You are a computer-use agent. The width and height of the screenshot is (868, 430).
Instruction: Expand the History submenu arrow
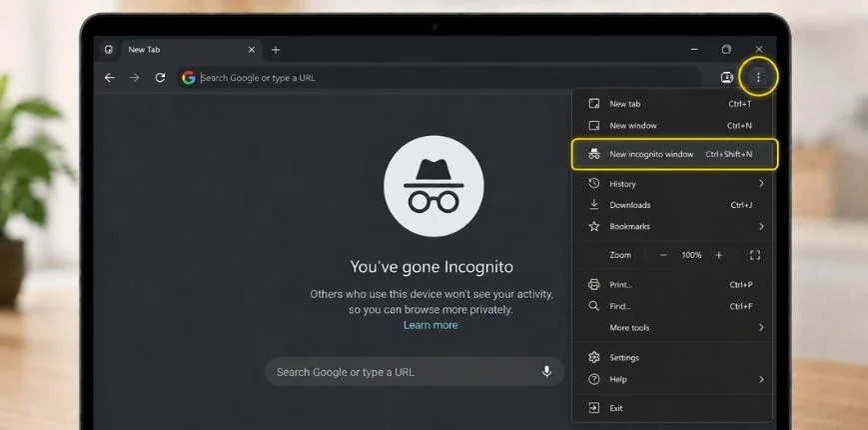tap(761, 183)
